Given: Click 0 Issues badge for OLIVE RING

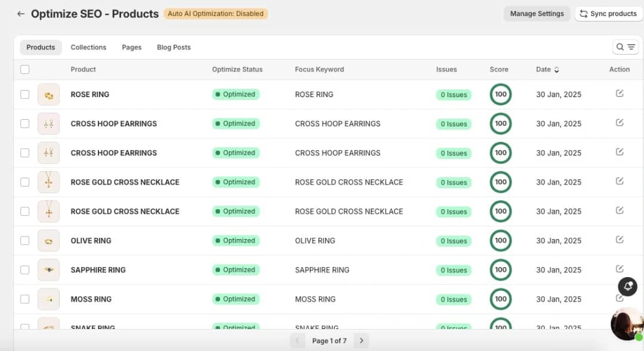Looking at the screenshot, I should [x=454, y=241].
